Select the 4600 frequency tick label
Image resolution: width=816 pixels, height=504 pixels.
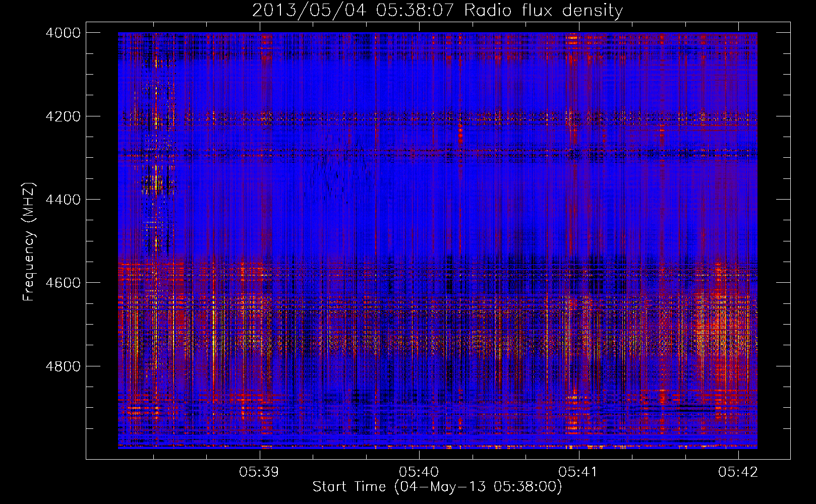coord(63,283)
